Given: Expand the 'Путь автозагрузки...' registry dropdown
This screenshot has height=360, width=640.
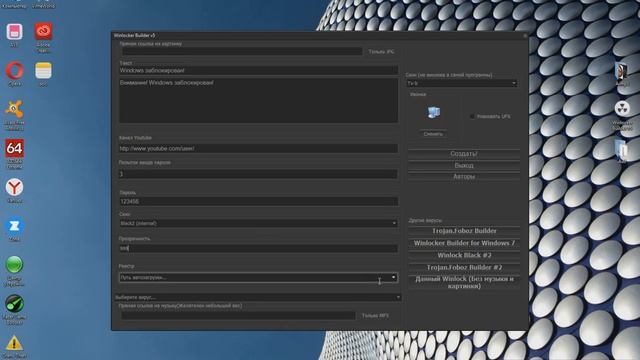Looking at the screenshot, I should (x=258, y=278).
